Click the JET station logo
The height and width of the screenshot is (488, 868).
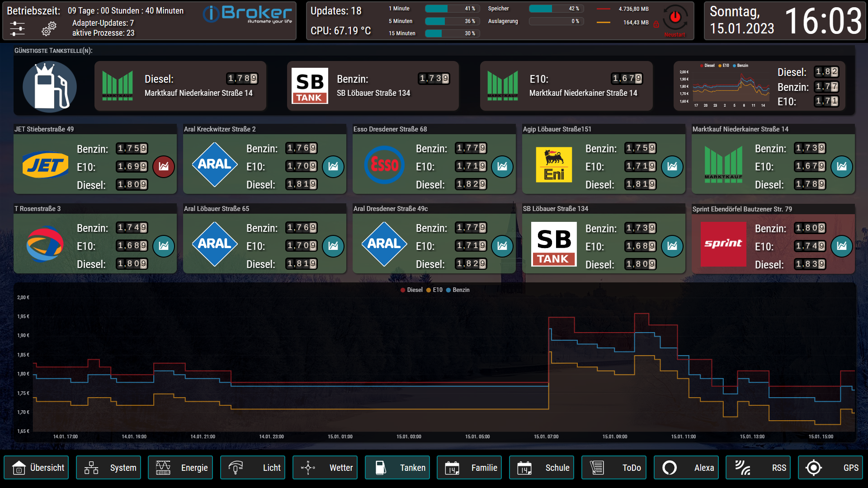pyautogui.click(x=45, y=165)
